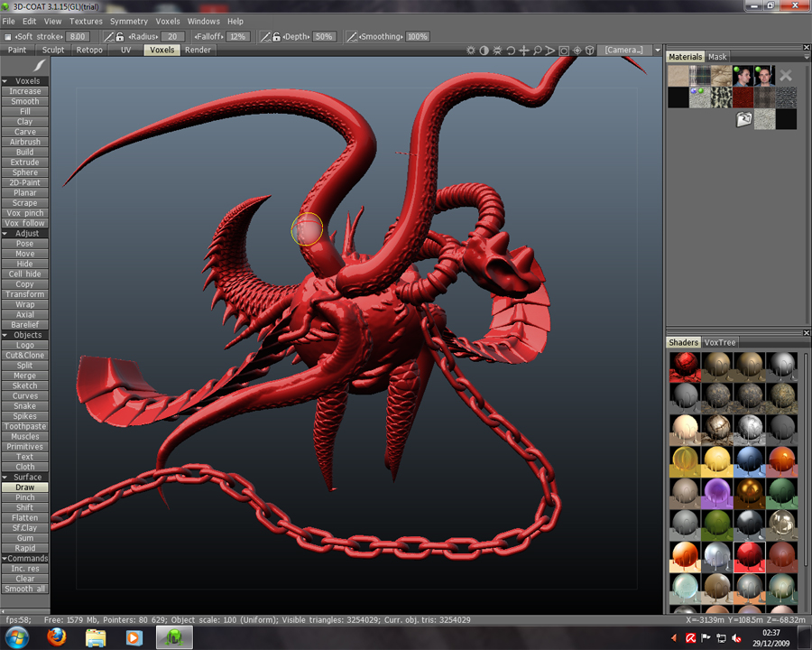Click the half-circle contrast icon in viewport toolbar

(484, 51)
